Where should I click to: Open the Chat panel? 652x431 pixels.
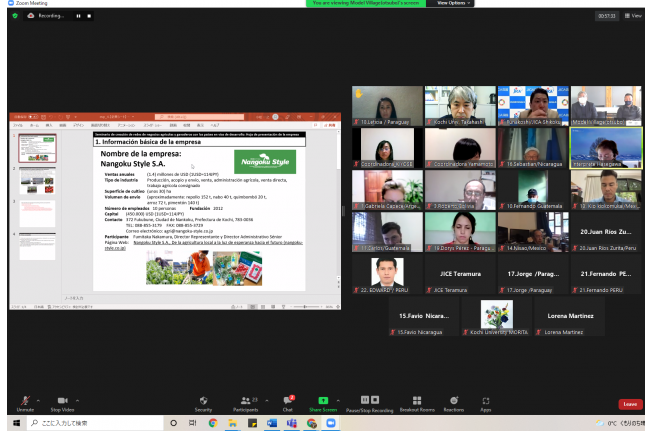point(288,402)
